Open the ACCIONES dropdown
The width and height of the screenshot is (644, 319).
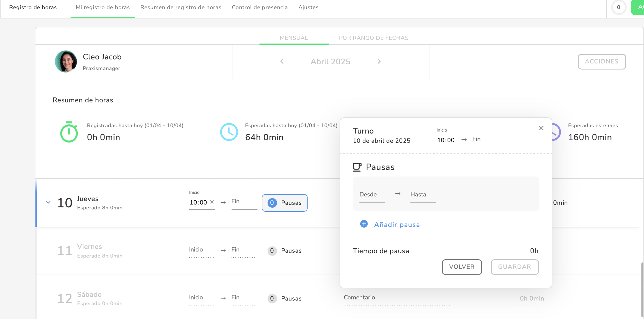point(601,61)
